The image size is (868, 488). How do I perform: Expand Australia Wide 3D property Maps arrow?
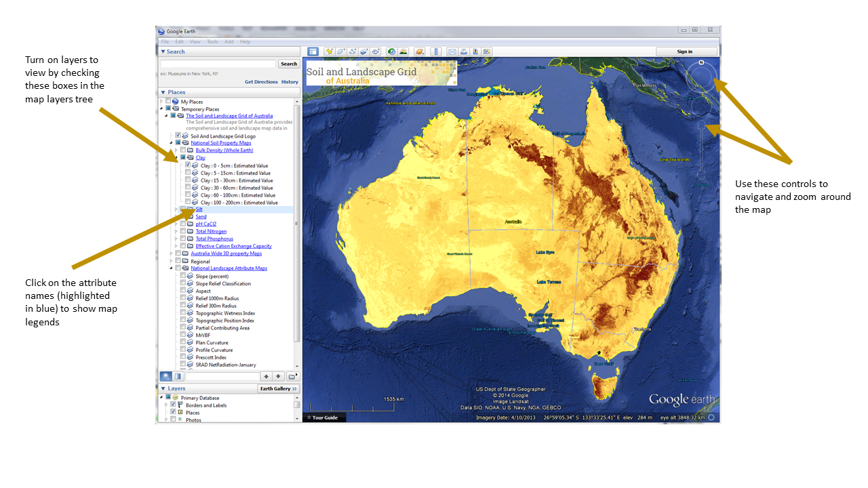click(x=172, y=253)
